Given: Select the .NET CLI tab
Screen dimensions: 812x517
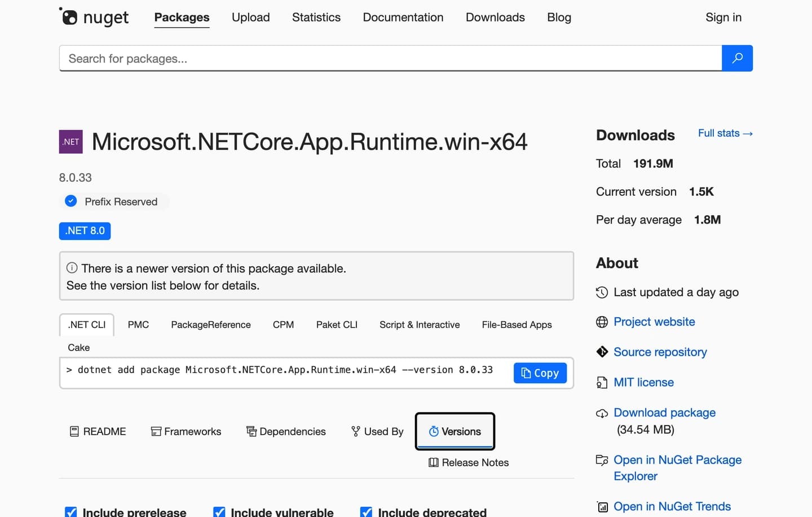Looking at the screenshot, I should pos(87,325).
